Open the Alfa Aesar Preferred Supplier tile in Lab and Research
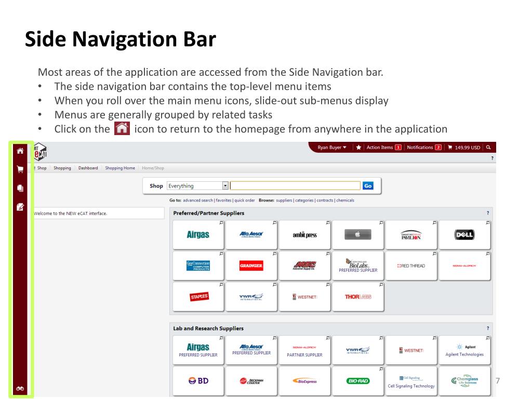The image size is (532, 399). [x=251, y=350]
